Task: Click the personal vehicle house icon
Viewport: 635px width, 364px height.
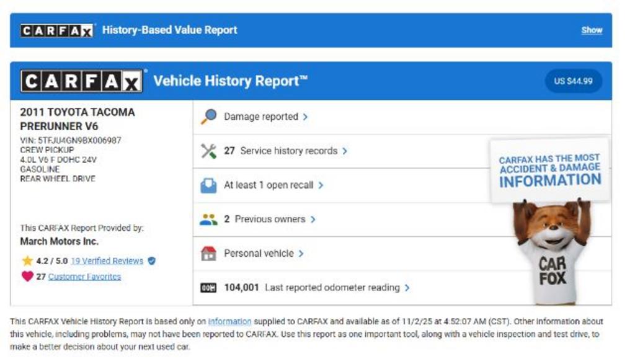Action: 209,253
